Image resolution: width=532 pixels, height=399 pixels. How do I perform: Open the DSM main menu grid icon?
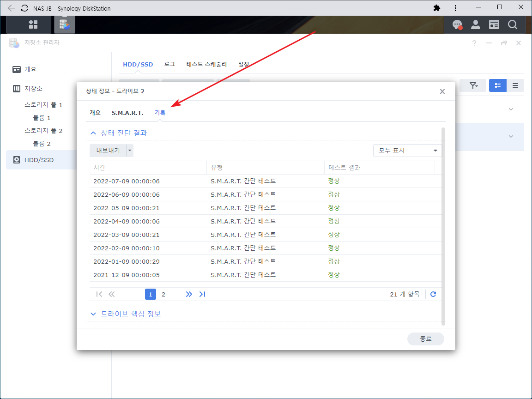tap(33, 24)
